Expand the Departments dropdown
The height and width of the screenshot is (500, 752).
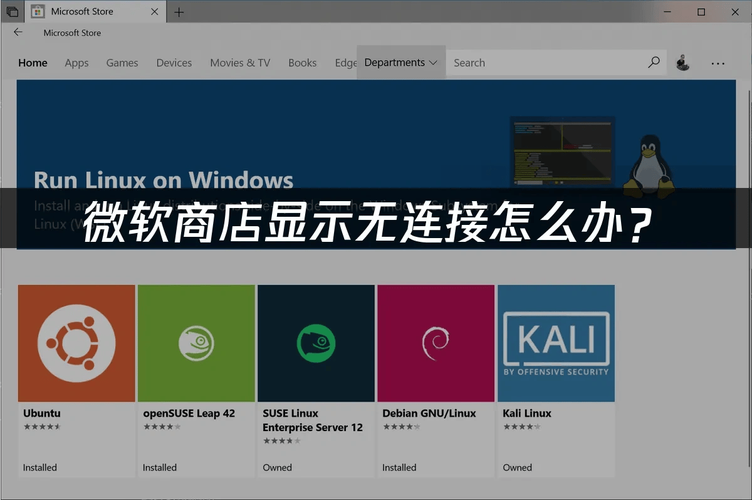coord(401,62)
